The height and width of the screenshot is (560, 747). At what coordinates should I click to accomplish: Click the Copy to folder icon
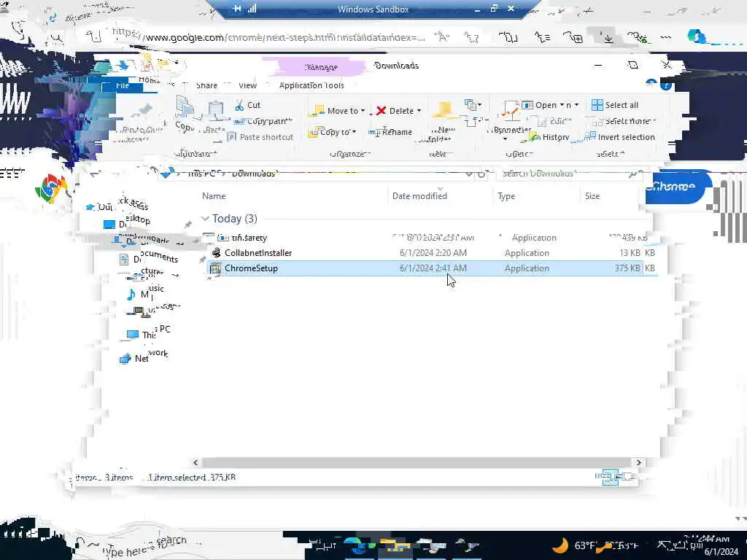pyautogui.click(x=314, y=133)
